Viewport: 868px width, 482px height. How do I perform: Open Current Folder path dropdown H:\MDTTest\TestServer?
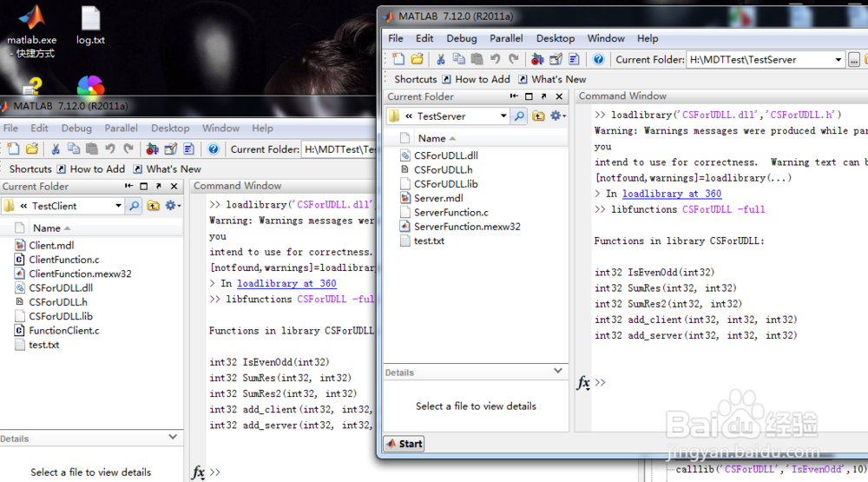pyautogui.click(x=838, y=60)
